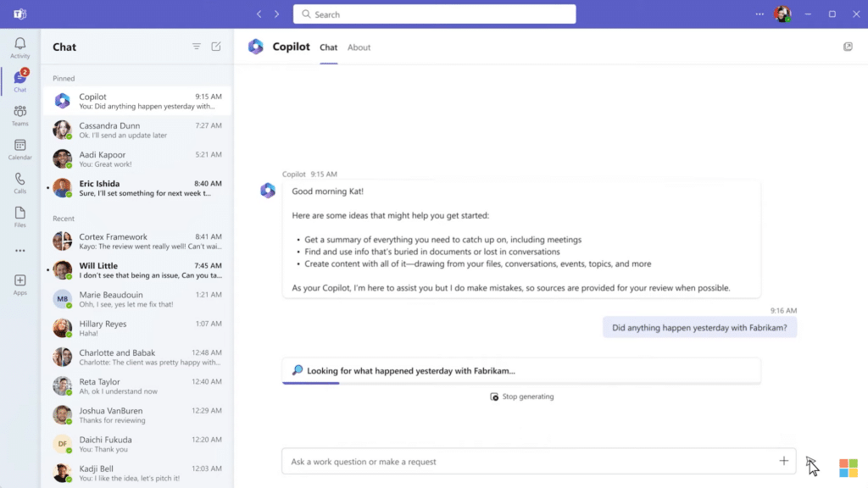The image size is (868, 488).
Task: Select the Chat tab in Copilot header
Action: (328, 47)
